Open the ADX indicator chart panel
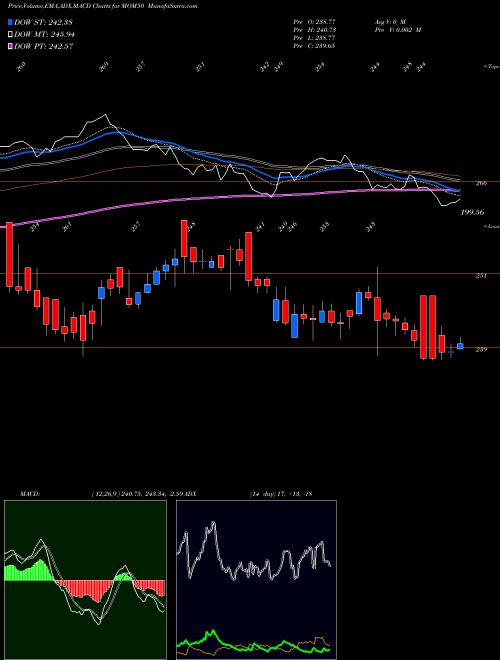This screenshot has height=660, width=500. click(x=256, y=580)
